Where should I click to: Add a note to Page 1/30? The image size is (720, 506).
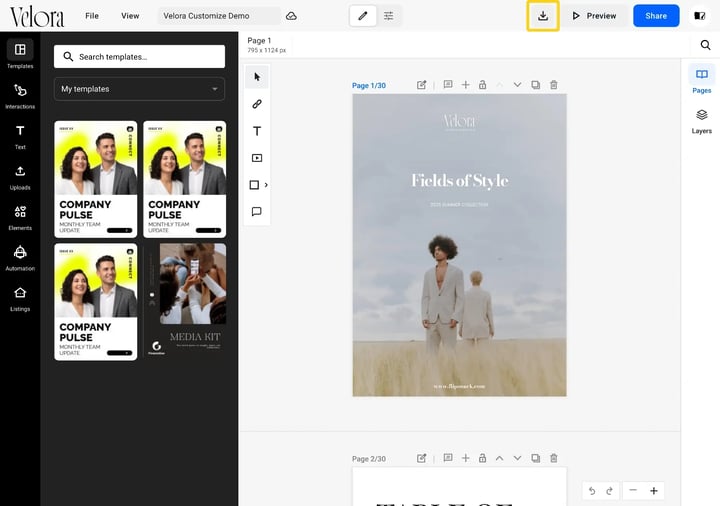[448, 84]
